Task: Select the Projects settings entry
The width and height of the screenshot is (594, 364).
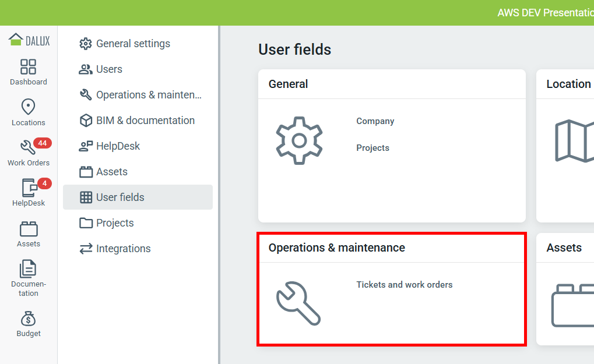Action: 115,222
